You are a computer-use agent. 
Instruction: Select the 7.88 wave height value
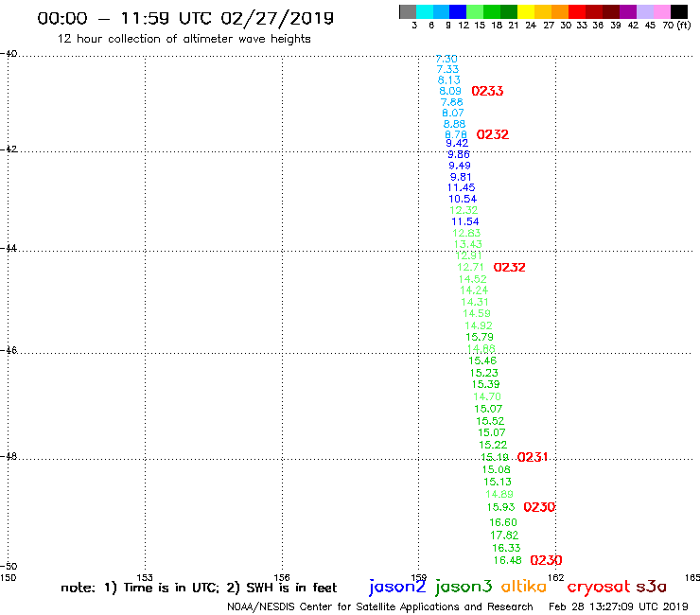pyautogui.click(x=452, y=102)
